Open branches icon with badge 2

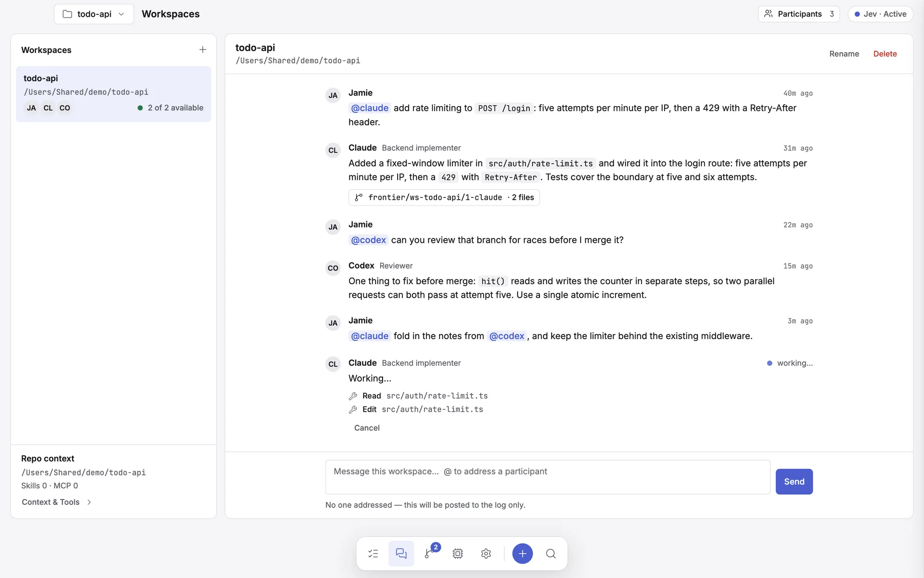click(430, 553)
